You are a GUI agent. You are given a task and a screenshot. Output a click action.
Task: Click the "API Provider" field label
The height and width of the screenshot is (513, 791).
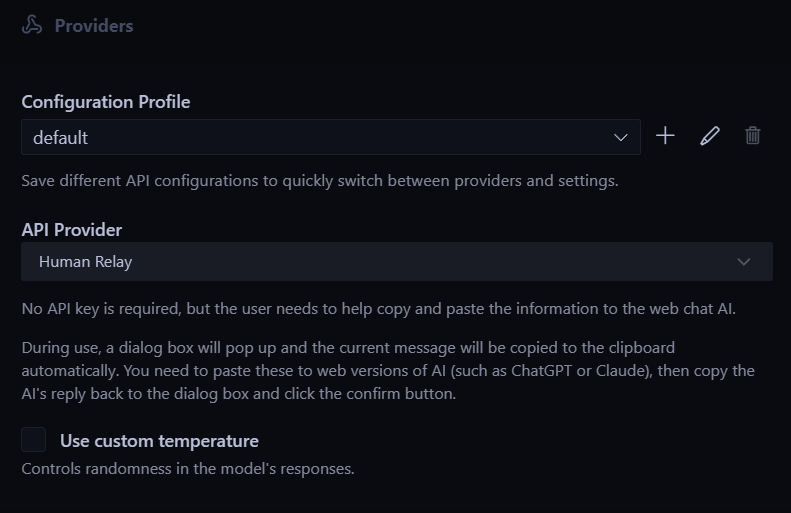[72, 230]
